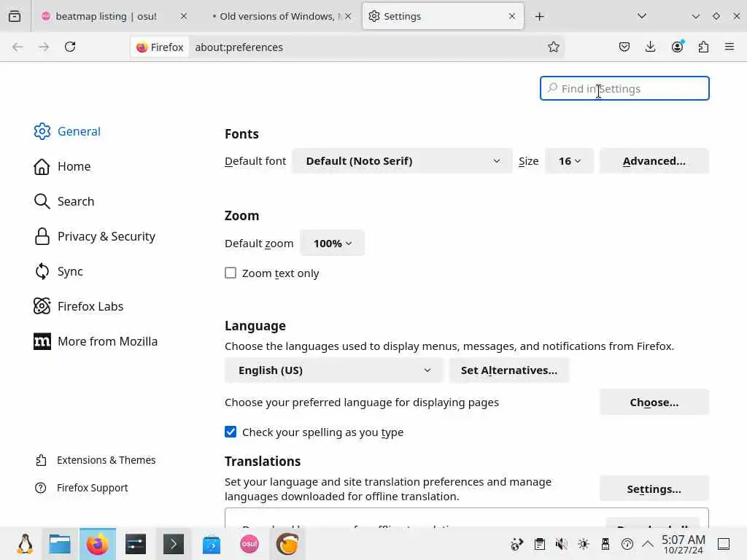This screenshot has width=747, height=560.
Task: Click the Set Alternatives button
Action: pyautogui.click(x=508, y=370)
